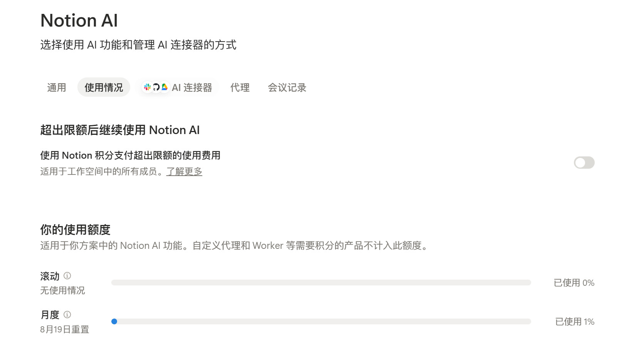Click the 你的使用额度 section heading
Image resolution: width=644 pixels, height=359 pixels.
click(75, 230)
